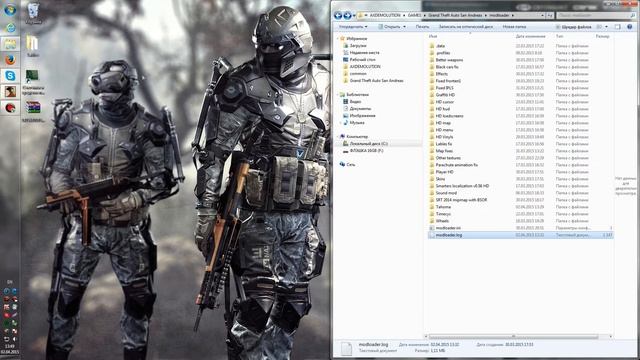Open the Recycle Bin desktop icon
The width and height of the screenshot is (640, 360).
[x=33, y=11]
